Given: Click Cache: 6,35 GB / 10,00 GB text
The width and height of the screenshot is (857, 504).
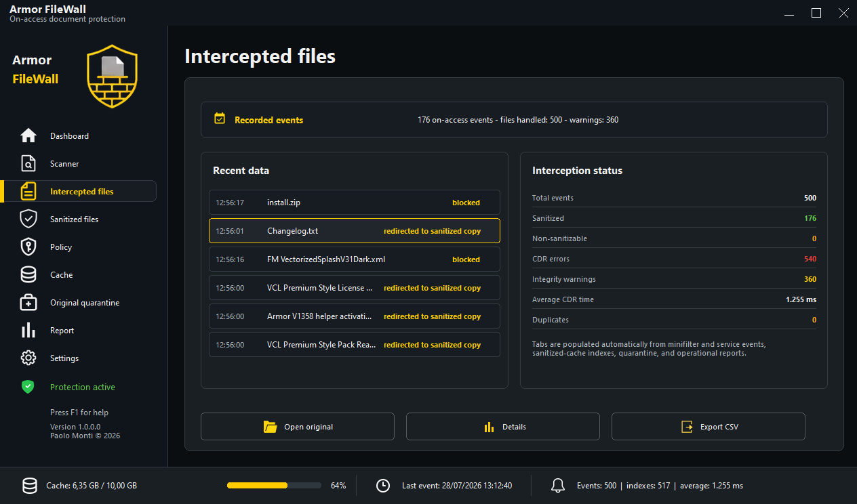Looking at the screenshot, I should [x=92, y=486].
